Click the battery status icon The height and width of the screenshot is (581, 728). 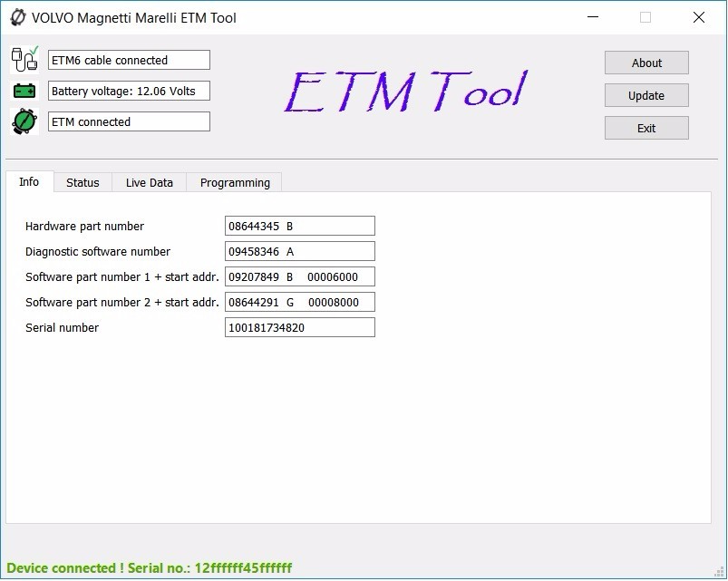click(x=24, y=90)
